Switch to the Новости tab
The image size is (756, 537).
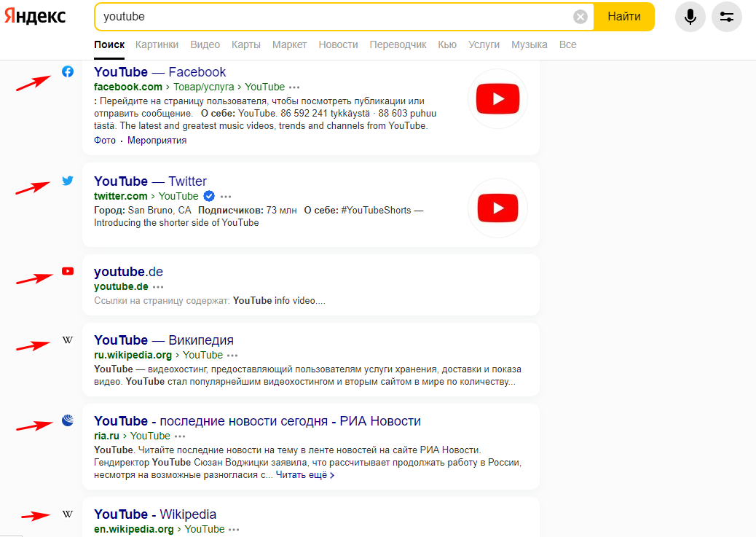click(x=338, y=44)
